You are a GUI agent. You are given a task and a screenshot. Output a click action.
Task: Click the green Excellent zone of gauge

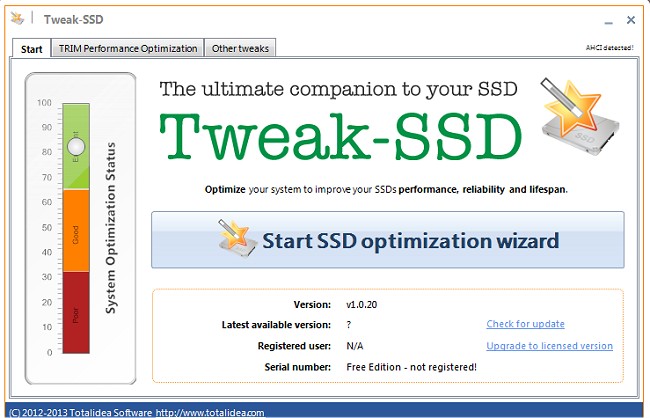coord(76,146)
